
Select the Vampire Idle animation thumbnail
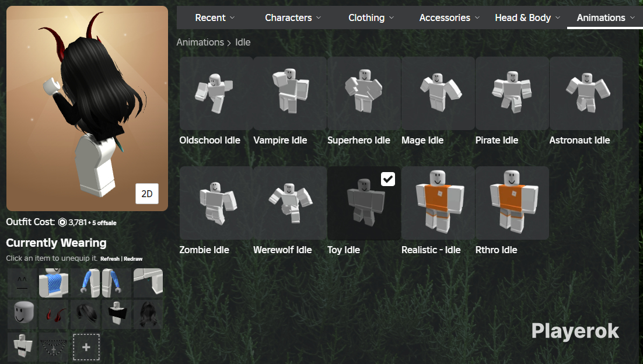pos(290,93)
